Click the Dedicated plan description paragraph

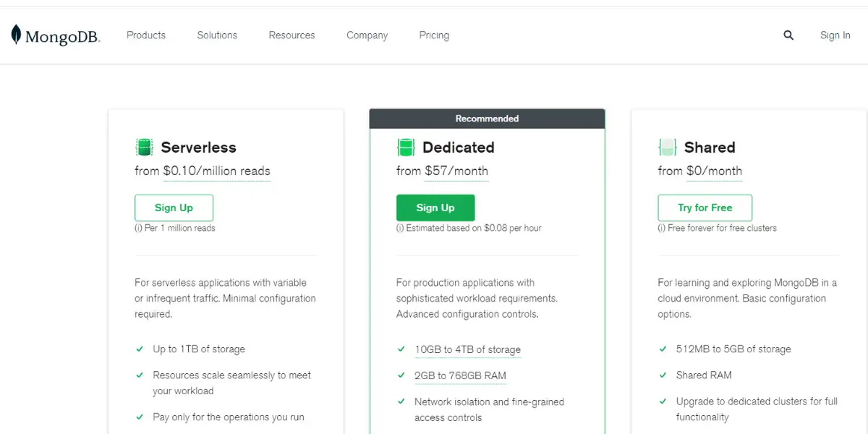[477, 299]
